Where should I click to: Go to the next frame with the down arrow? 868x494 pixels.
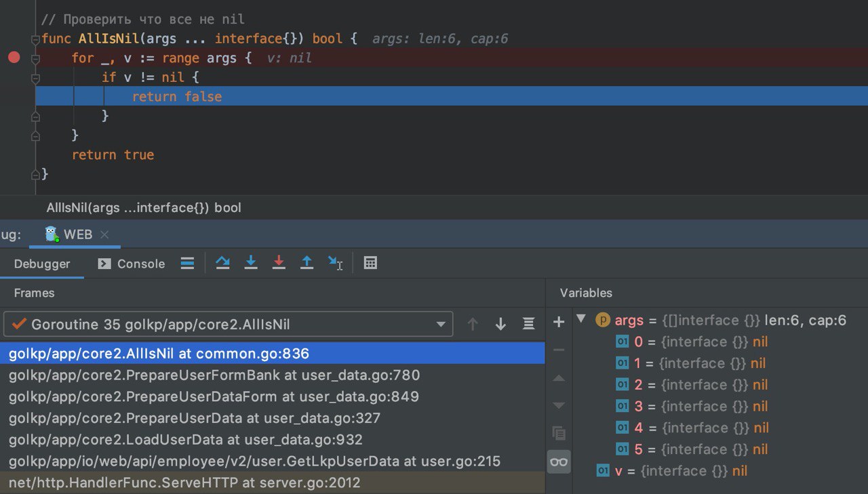(500, 324)
